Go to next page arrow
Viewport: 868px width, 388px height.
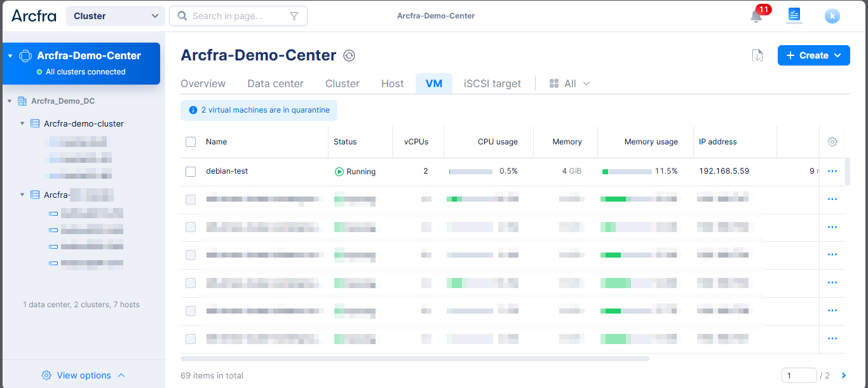(x=844, y=376)
